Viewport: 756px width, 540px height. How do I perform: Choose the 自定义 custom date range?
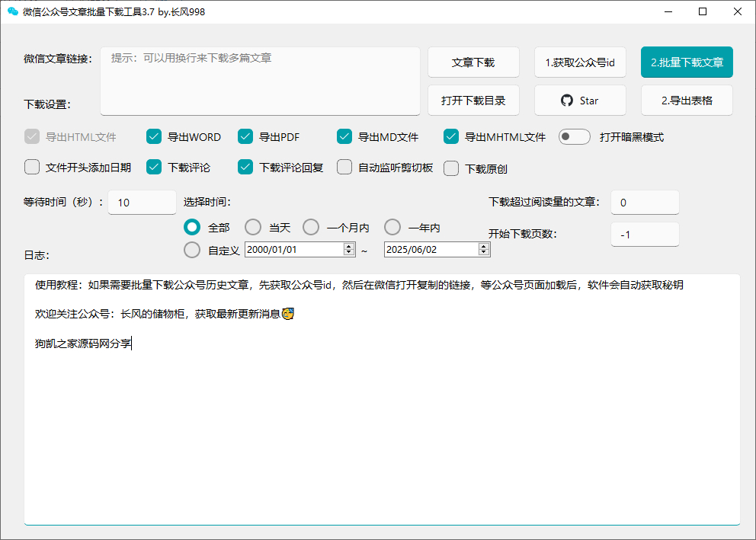pos(191,249)
